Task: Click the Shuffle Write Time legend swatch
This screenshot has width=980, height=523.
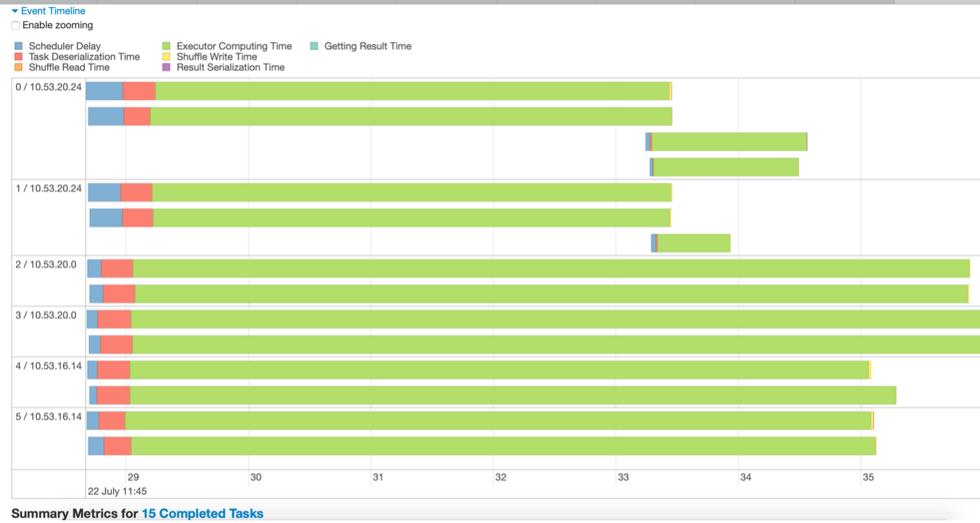Action: (x=167, y=57)
